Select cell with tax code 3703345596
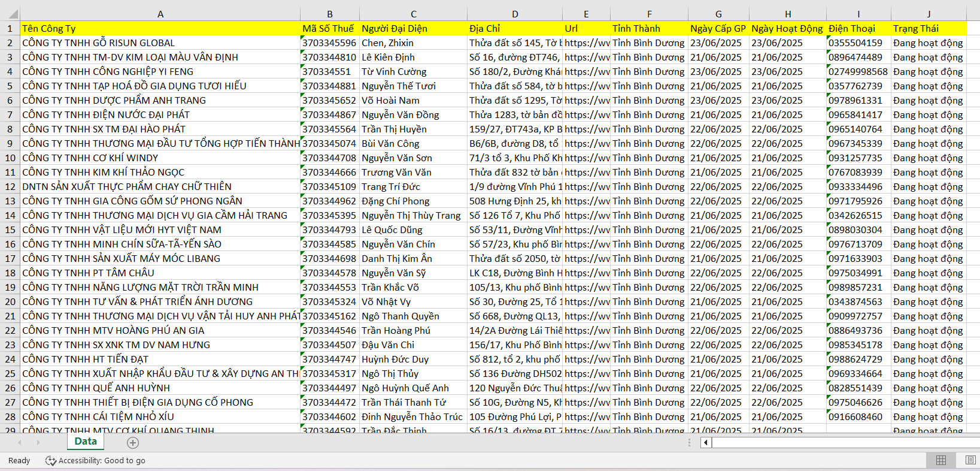This screenshot has width=980, height=471. 329,43
